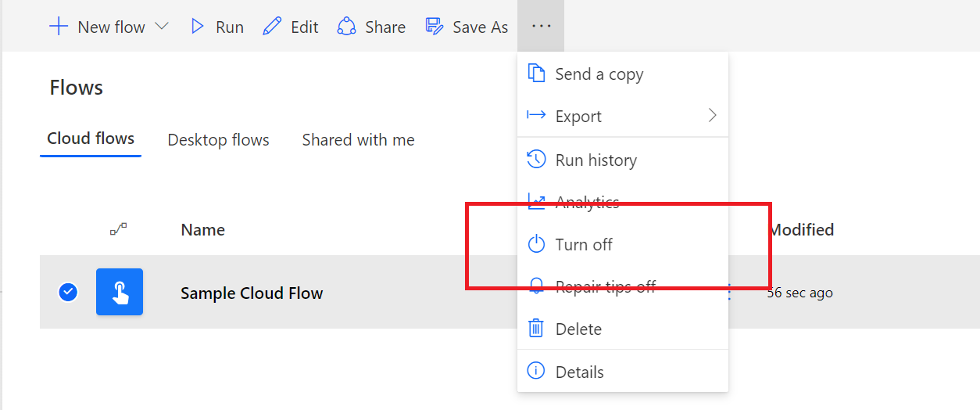Collapse the more commands ellipsis menu
The height and width of the screenshot is (410, 980).
point(541,27)
